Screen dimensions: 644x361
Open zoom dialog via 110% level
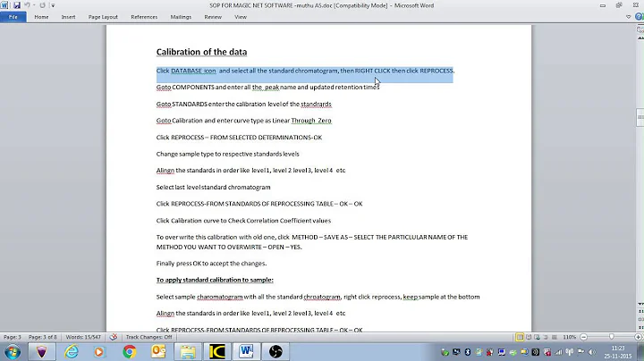click(x=569, y=337)
